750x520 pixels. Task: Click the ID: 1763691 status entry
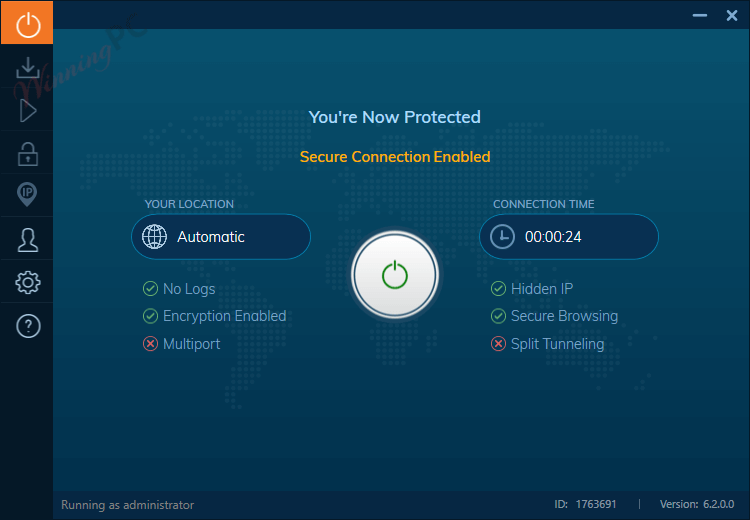tap(585, 504)
